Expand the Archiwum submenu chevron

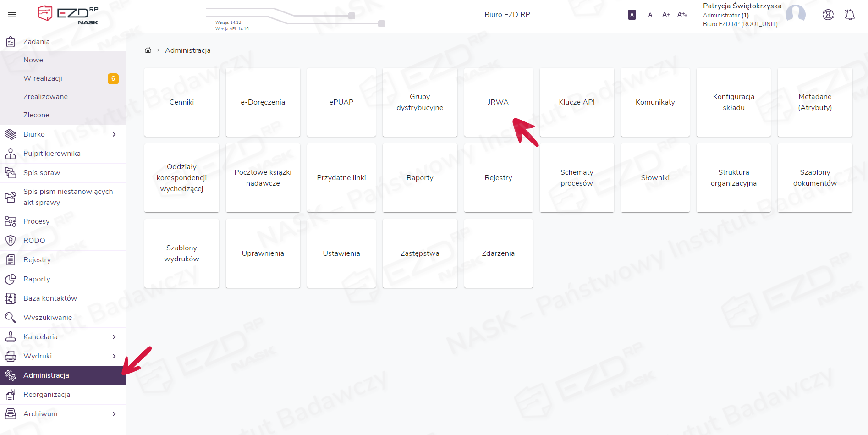coord(114,414)
